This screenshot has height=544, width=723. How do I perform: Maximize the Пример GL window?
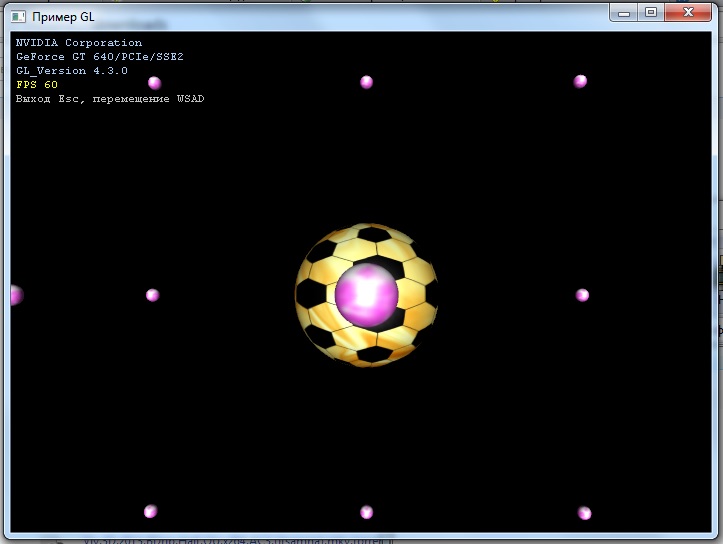pos(651,12)
